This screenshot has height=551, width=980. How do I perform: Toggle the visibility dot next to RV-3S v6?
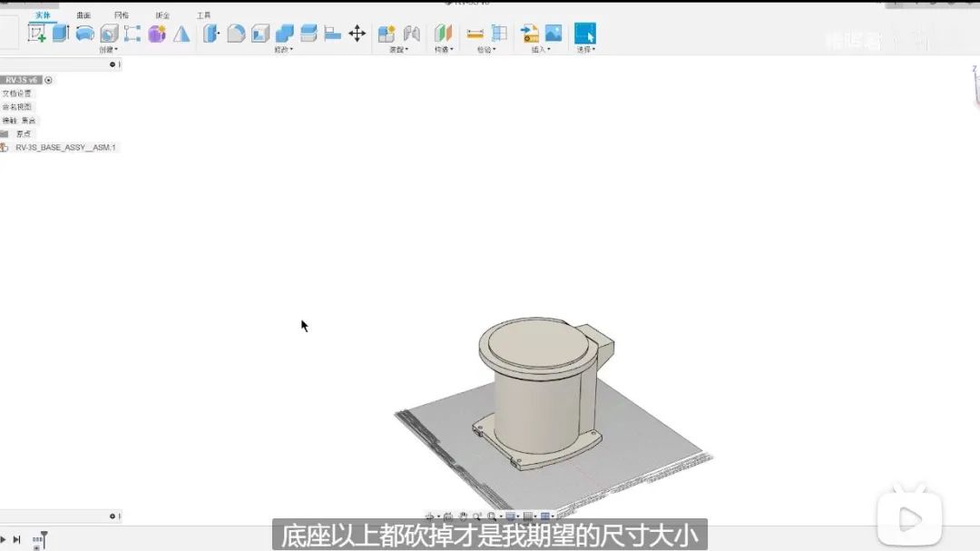(x=48, y=81)
